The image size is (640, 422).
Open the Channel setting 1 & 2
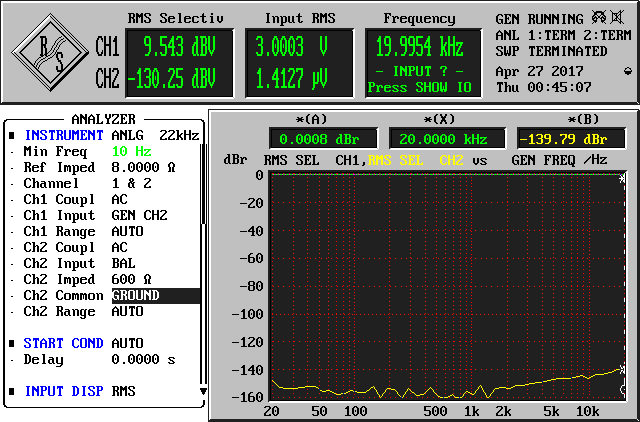click(x=131, y=184)
